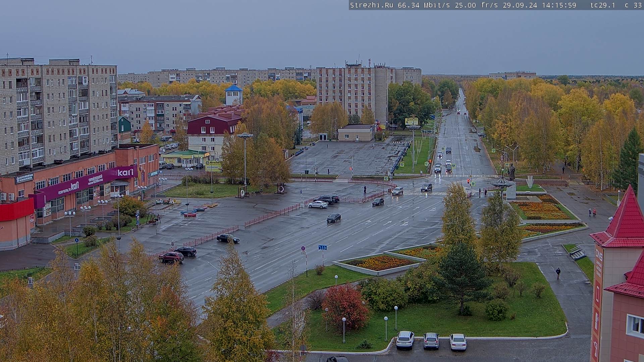Click the tc29.1 overlay label
This screenshot has height=362, width=644.
pyautogui.click(x=603, y=5)
